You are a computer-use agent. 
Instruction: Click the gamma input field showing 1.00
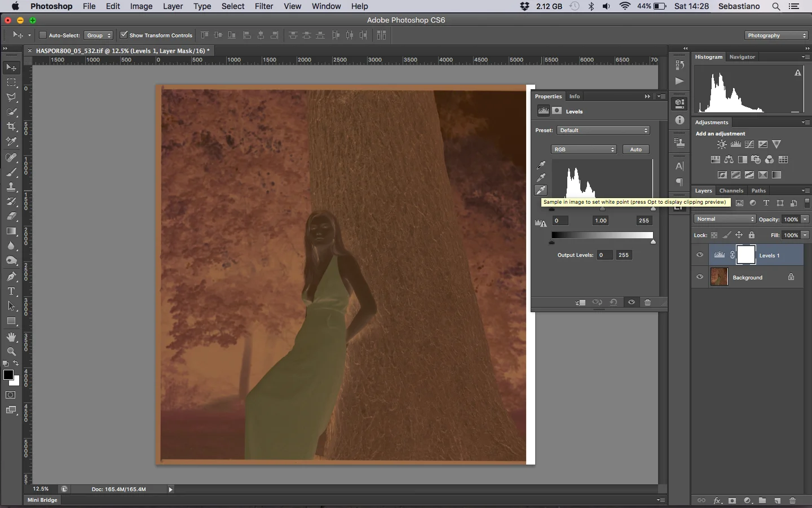601,221
